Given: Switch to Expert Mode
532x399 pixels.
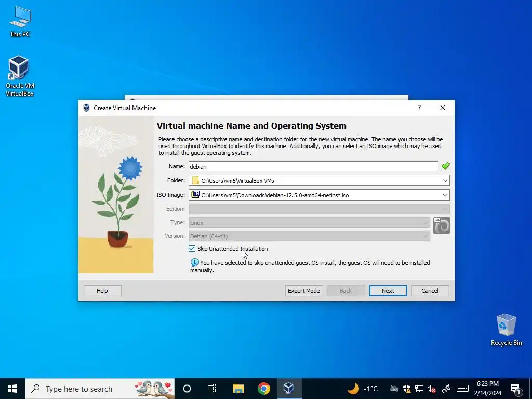Looking at the screenshot, I should coord(303,291).
